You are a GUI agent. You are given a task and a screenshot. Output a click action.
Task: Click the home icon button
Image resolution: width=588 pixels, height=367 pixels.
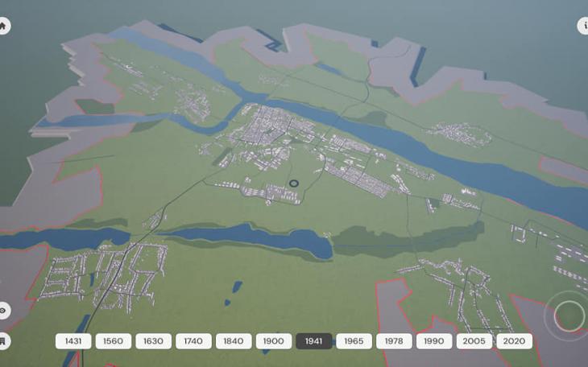3,26
